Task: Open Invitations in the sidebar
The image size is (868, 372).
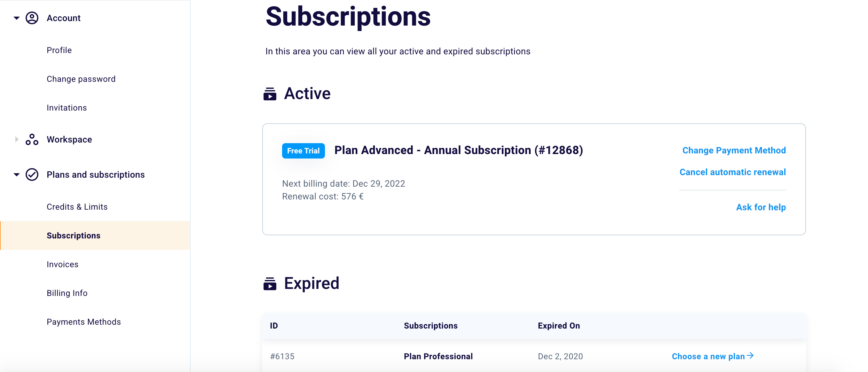Action: [67, 108]
